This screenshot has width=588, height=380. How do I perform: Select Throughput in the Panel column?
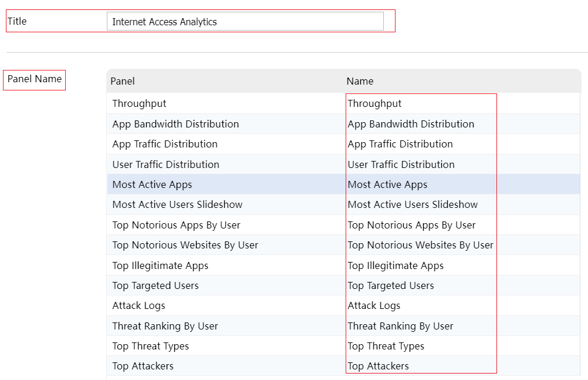point(140,103)
